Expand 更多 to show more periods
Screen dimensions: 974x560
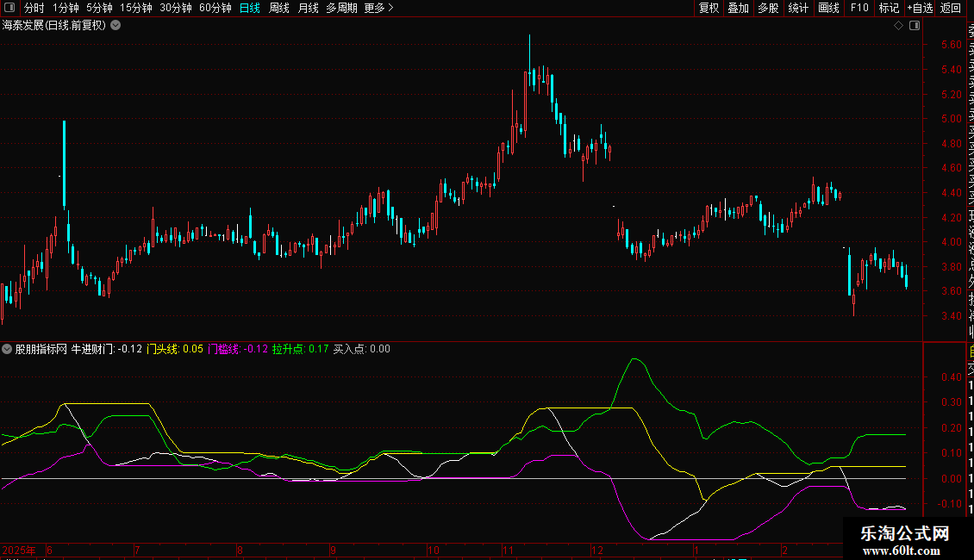pyautogui.click(x=378, y=8)
